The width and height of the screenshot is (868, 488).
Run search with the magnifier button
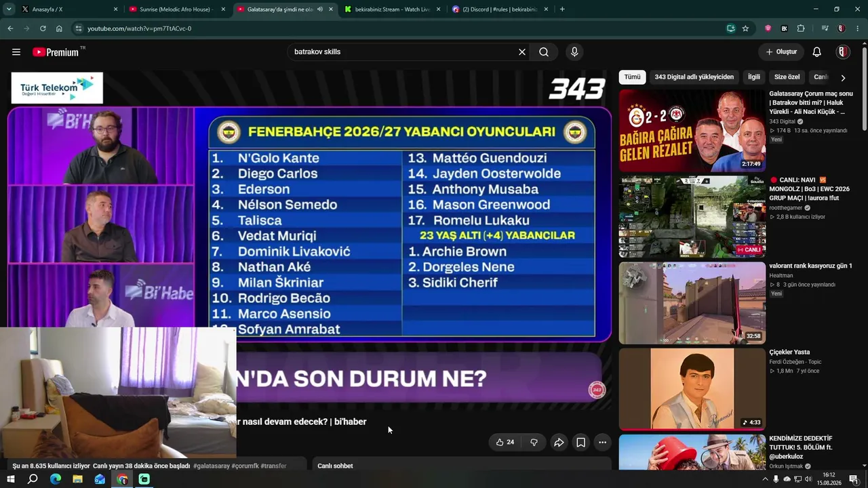pos(544,52)
